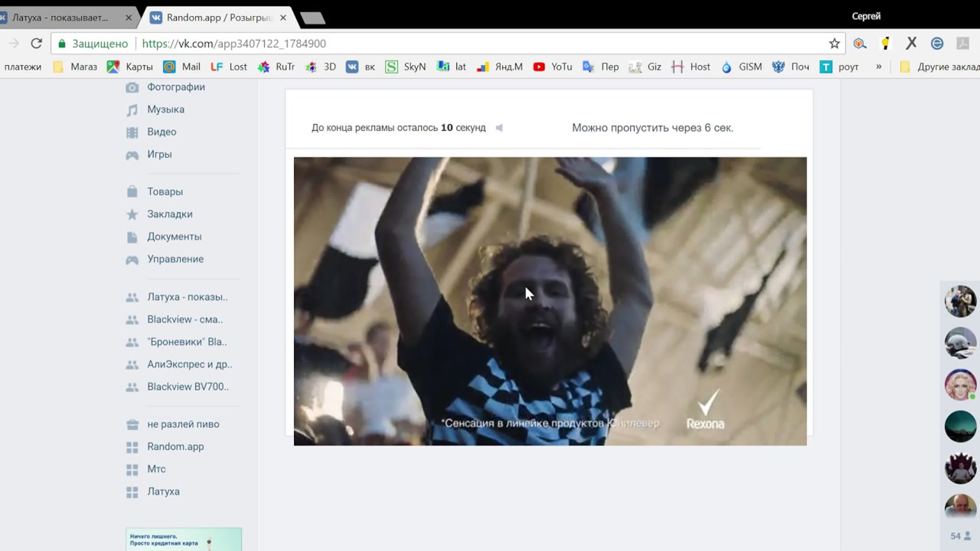Open the Магаз bookmark folder
Screen dimensions: 980x551
pos(75,67)
